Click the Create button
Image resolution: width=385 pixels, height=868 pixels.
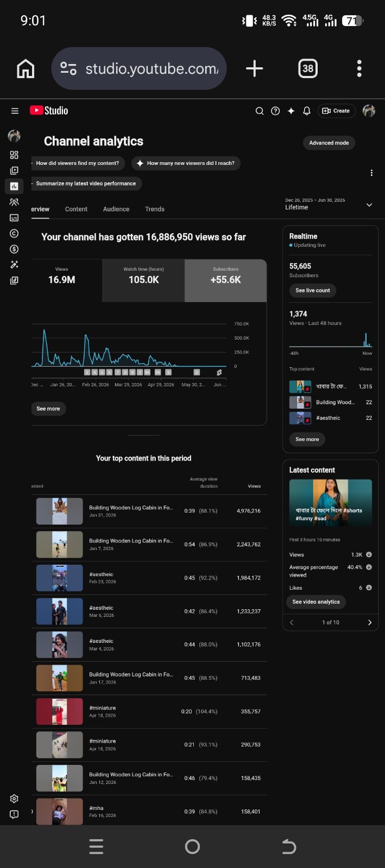click(x=336, y=111)
